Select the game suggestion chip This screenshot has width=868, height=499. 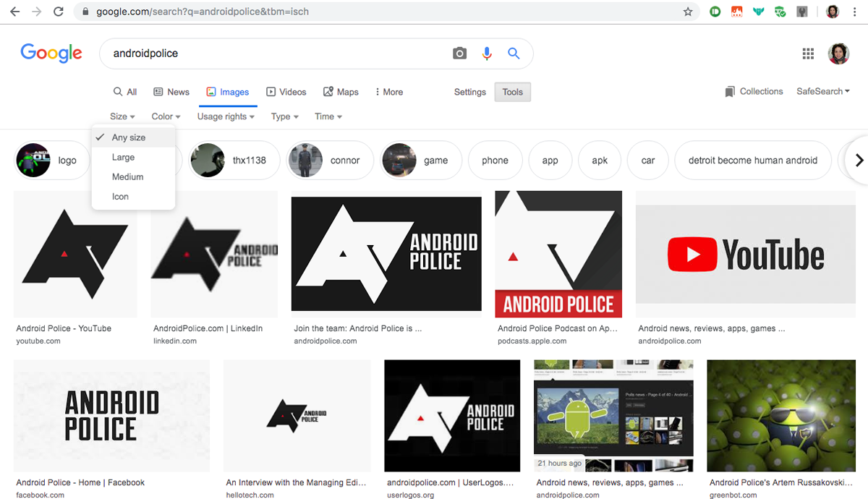click(x=421, y=161)
